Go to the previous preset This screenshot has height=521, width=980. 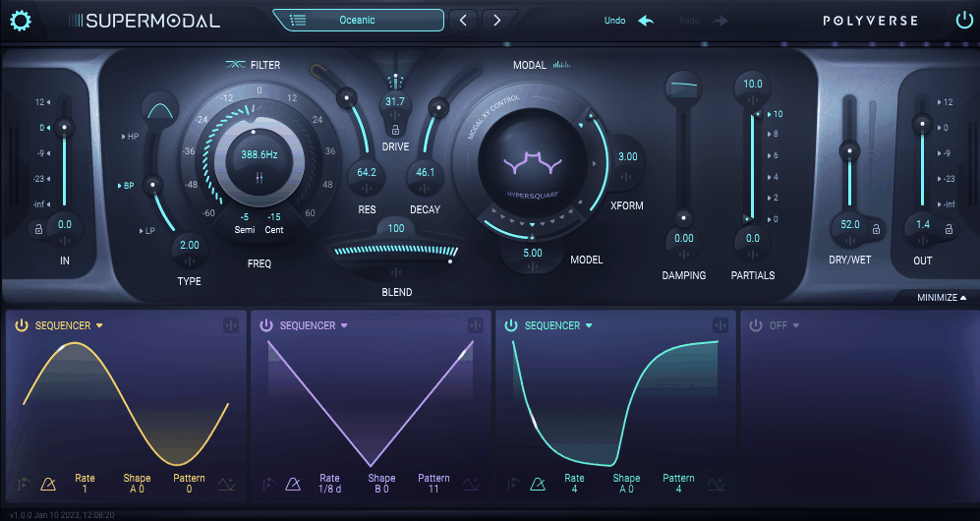click(464, 20)
